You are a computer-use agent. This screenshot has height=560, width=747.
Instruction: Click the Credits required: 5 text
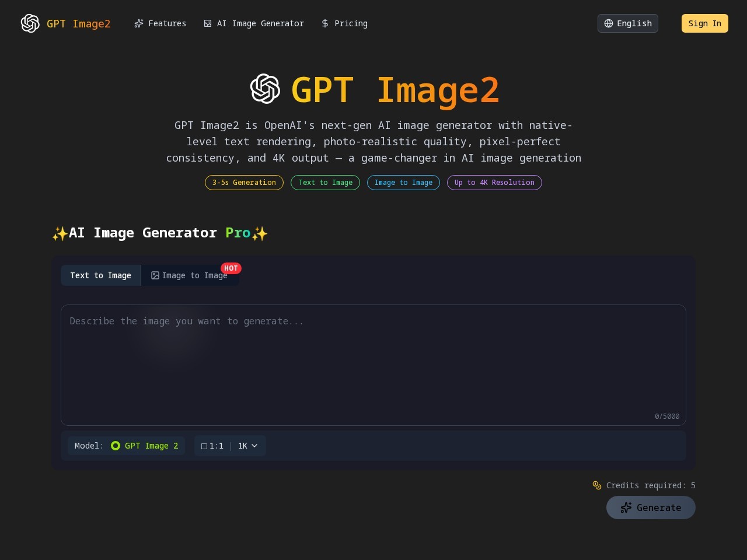click(651, 485)
